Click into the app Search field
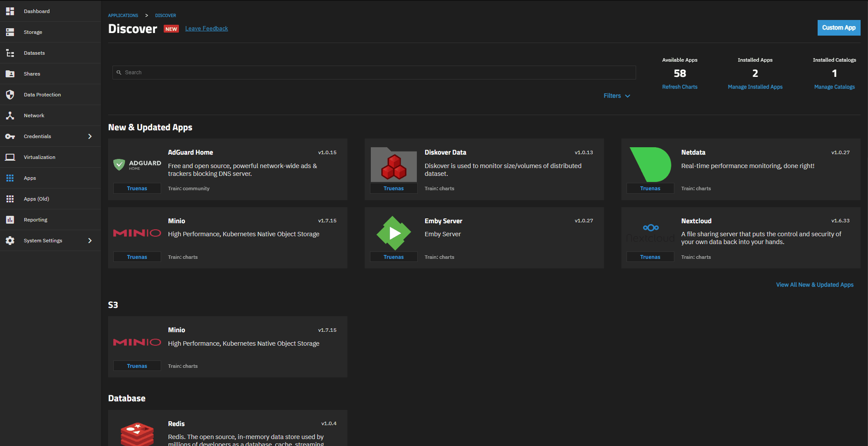 (373, 73)
